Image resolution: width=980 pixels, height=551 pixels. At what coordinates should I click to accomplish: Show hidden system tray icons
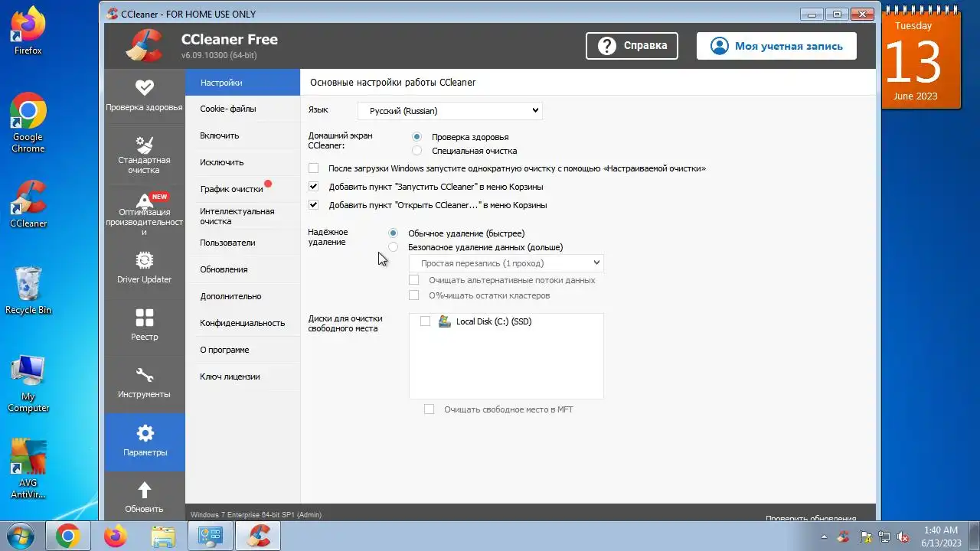824,536
